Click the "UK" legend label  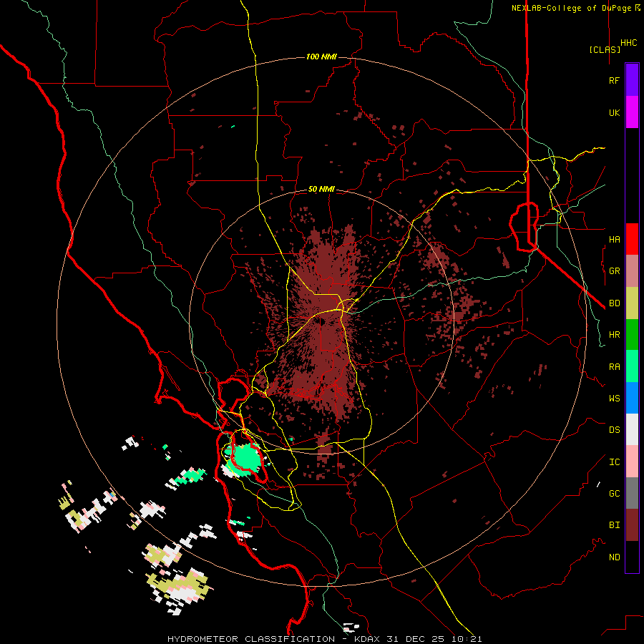click(614, 112)
